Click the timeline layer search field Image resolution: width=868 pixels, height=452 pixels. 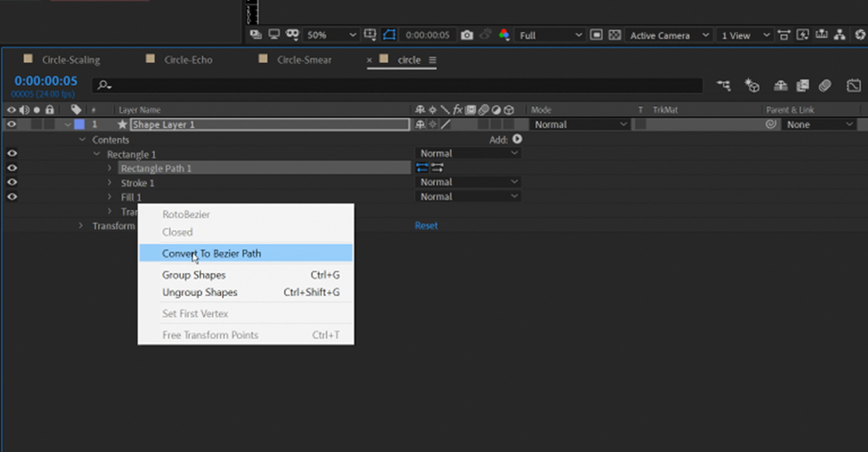point(397,85)
